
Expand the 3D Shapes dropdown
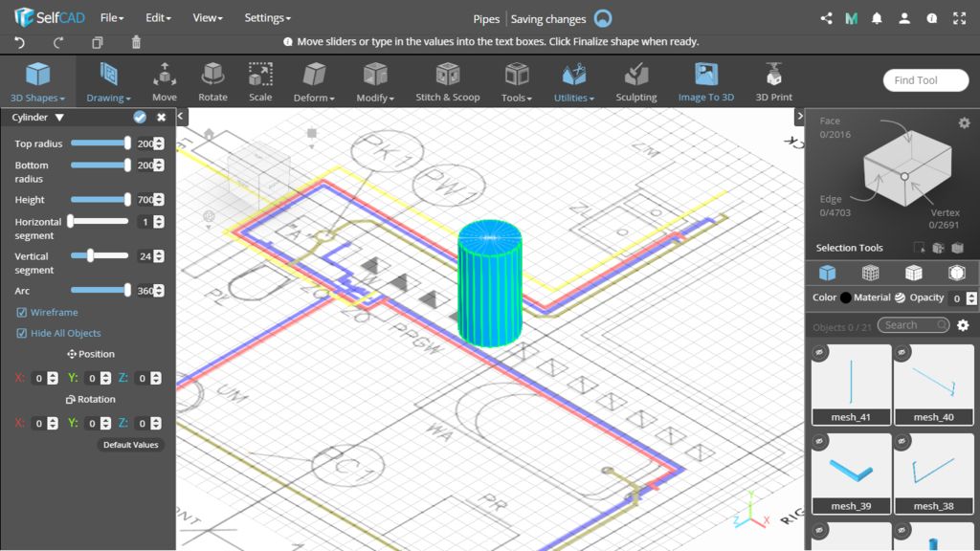pos(37,81)
